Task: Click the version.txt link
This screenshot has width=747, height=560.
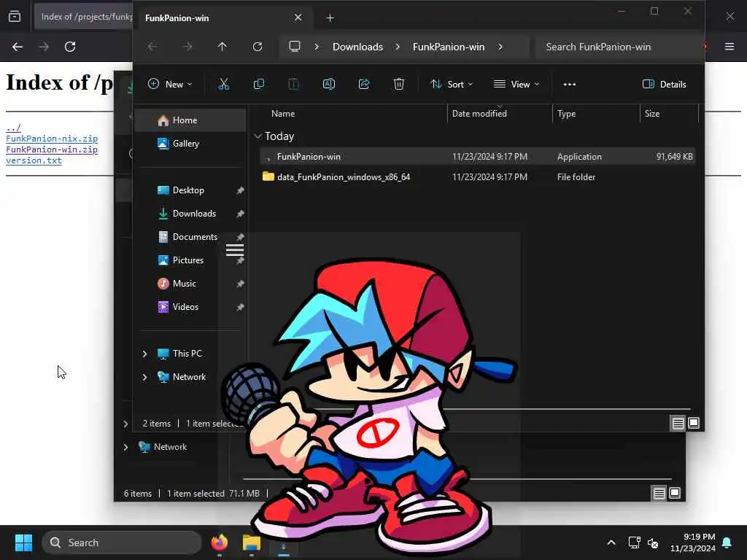Action: [34, 160]
